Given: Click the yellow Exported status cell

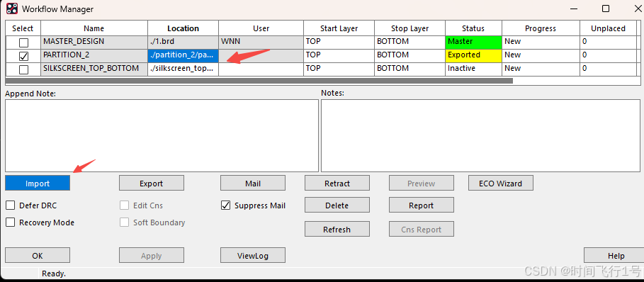Looking at the screenshot, I should 473,56.
